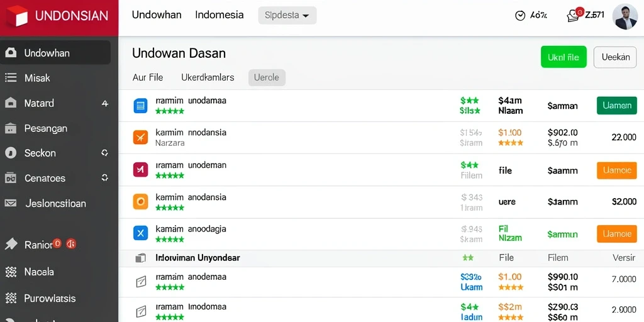Click orange stars in karmim nnodansia row

click(511, 143)
